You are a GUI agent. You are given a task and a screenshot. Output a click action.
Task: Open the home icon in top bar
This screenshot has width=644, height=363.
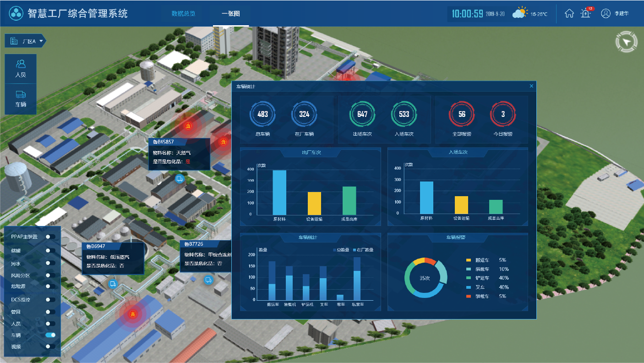point(569,13)
